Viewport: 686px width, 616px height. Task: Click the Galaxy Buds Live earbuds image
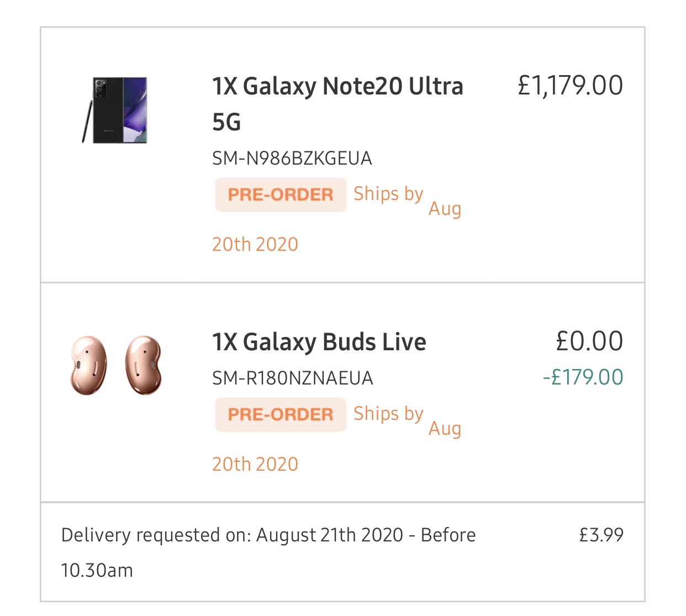pyautogui.click(x=116, y=365)
